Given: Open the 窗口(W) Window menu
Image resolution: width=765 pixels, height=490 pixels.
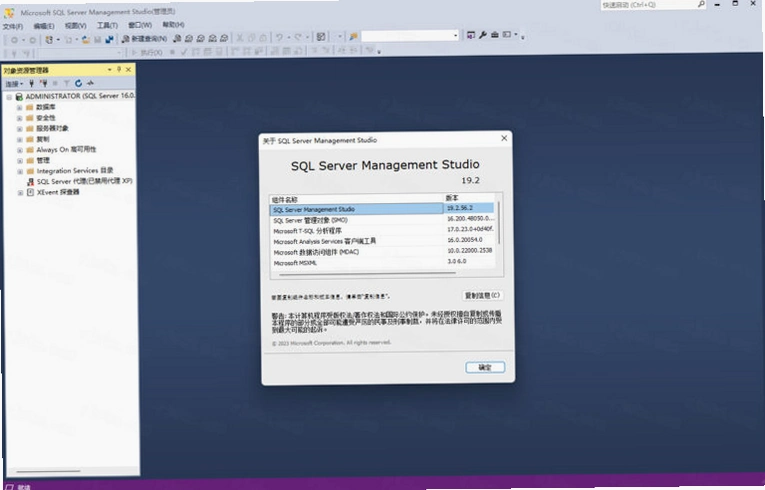Looking at the screenshot, I should (x=140, y=24).
